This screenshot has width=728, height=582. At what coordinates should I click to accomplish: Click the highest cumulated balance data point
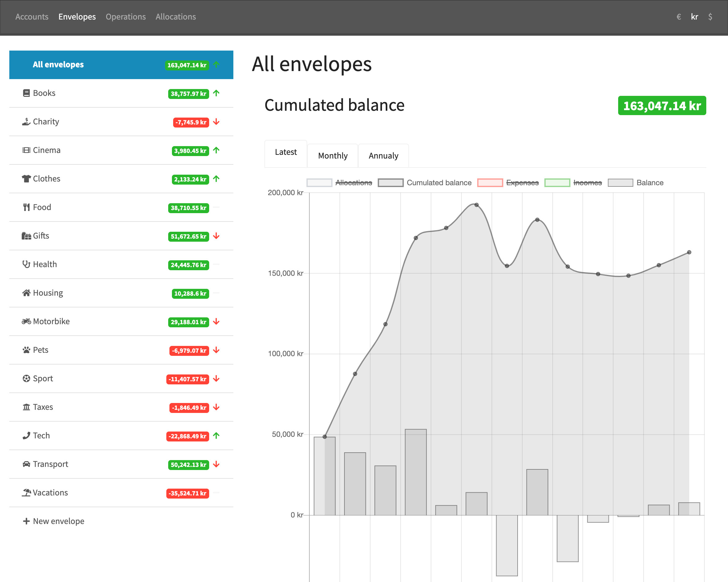pyautogui.click(x=476, y=205)
